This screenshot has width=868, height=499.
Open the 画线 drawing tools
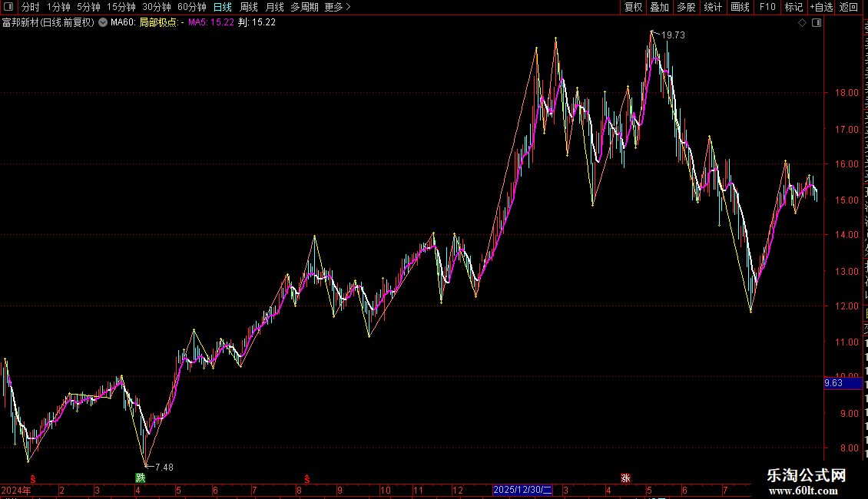(x=740, y=7)
